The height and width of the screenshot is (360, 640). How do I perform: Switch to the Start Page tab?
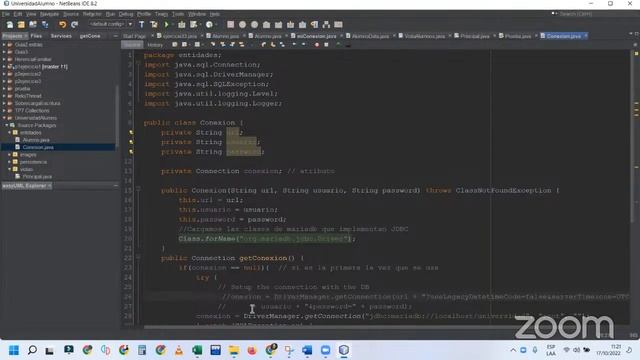[x=134, y=36]
